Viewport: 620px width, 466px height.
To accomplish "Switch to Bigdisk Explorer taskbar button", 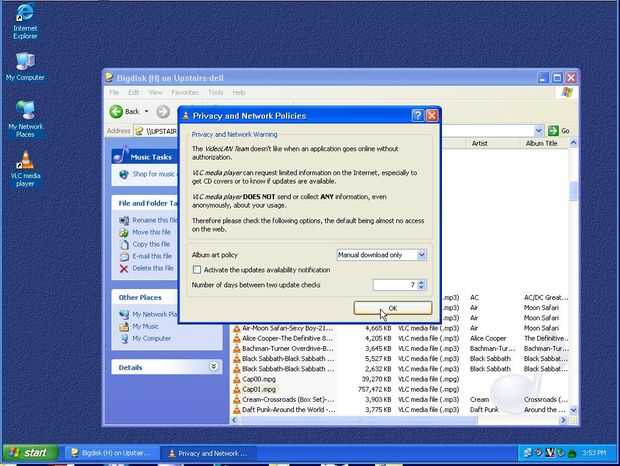I will (113, 453).
